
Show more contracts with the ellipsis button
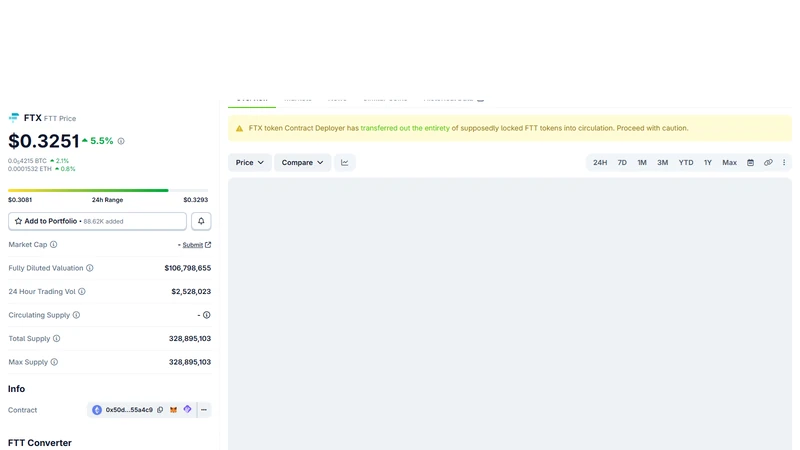(x=204, y=410)
